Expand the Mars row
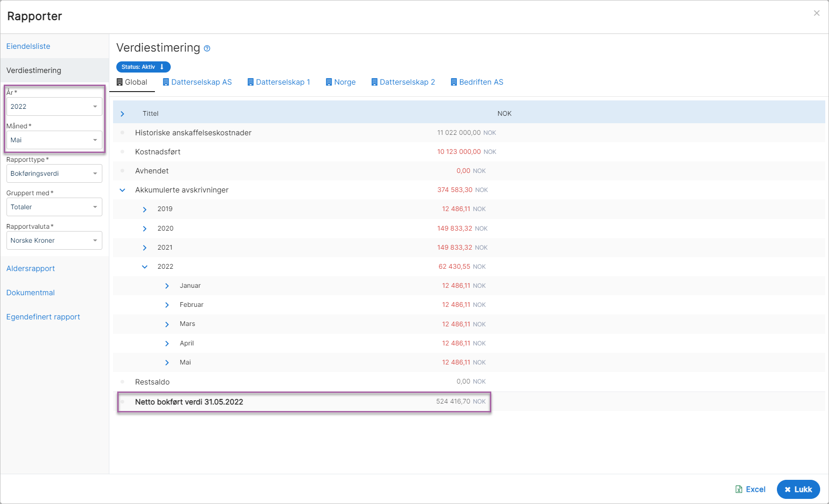 click(167, 324)
